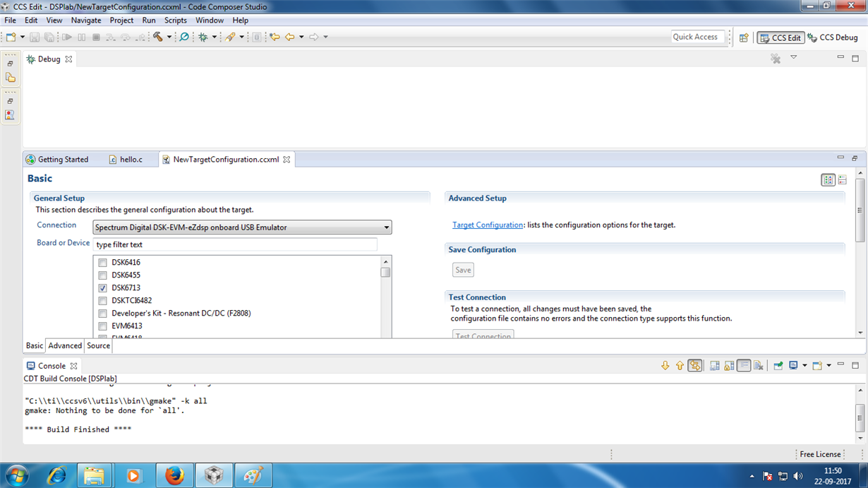Expand the Build hammer dropdown arrow
Viewport: 868px width, 488px height.
click(169, 37)
